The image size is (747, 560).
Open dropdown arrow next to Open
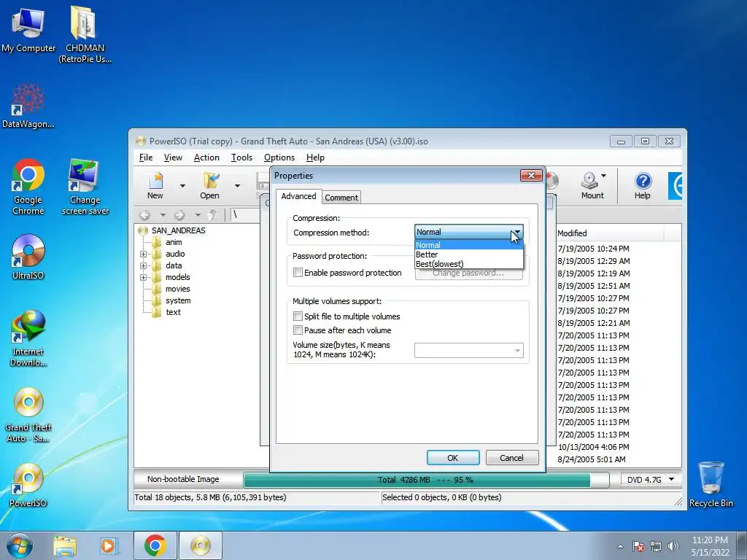coord(237,186)
